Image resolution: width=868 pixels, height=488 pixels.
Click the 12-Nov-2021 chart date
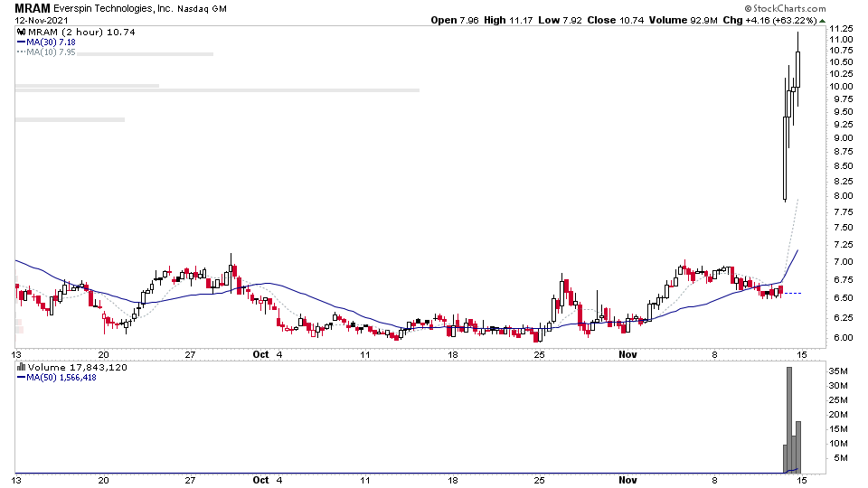42,20
